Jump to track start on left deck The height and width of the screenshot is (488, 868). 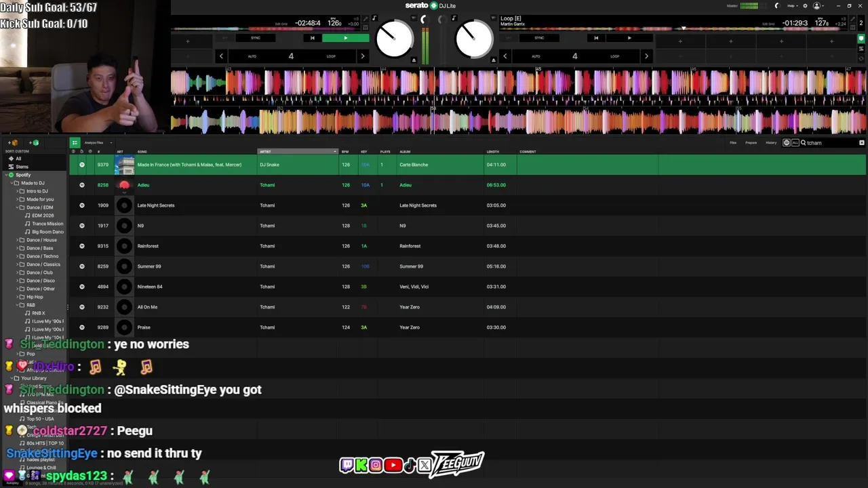click(x=312, y=38)
